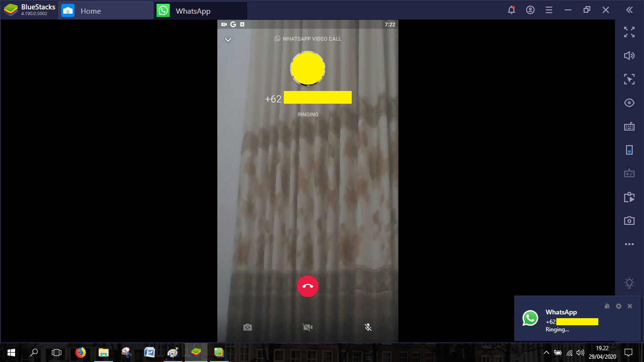Open the Windows Action Center
644x362 pixels.
tap(628, 352)
